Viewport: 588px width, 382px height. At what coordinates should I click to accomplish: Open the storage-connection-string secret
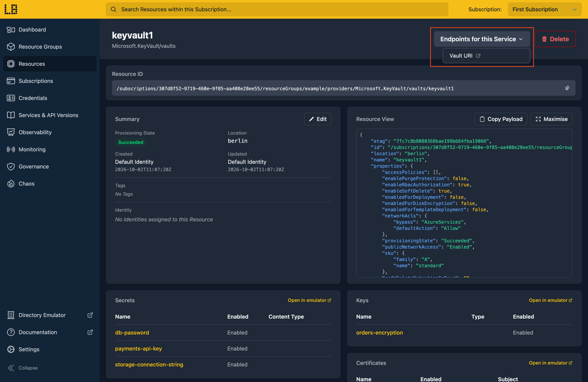click(149, 364)
